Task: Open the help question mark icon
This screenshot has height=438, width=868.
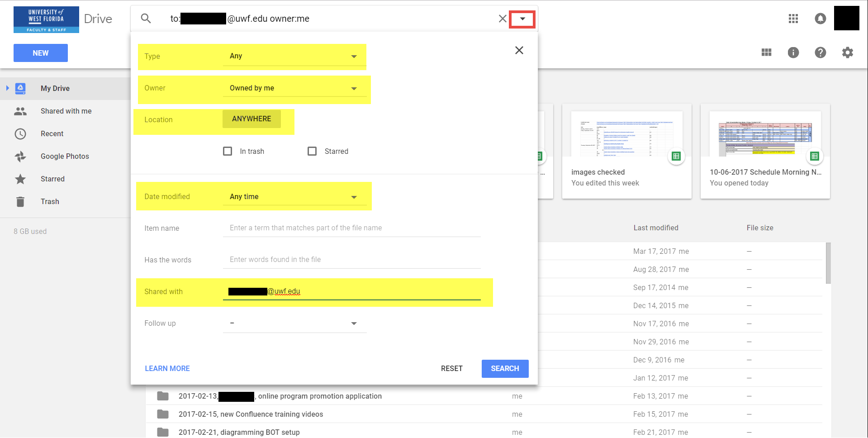Action: tap(821, 52)
